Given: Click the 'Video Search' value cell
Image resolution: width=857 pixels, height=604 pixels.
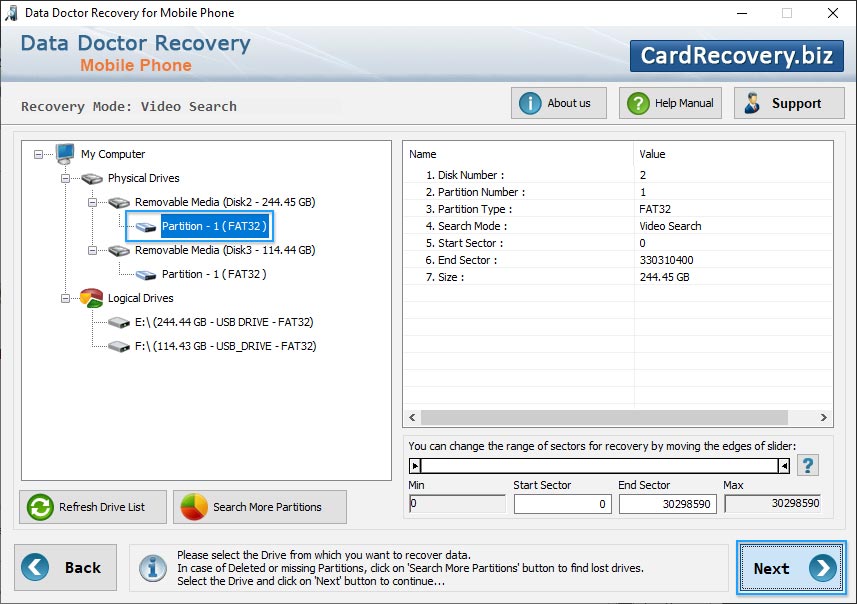Looking at the screenshot, I should (670, 226).
